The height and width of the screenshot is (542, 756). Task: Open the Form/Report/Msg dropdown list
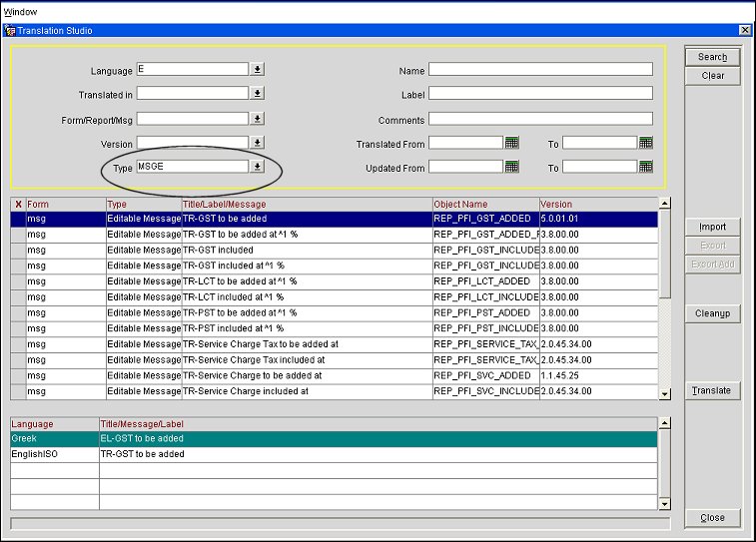click(257, 119)
